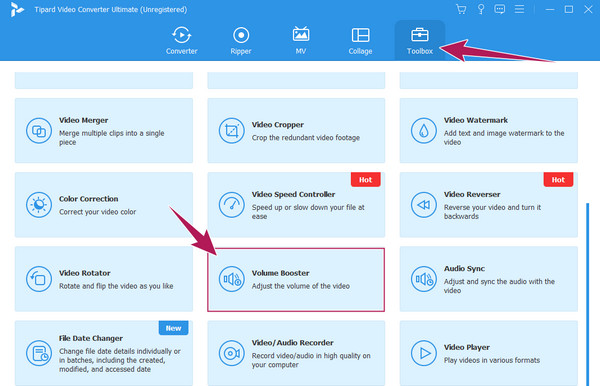Launch the Video Speed Controller gauge icon
The image size is (600, 386).
(x=232, y=205)
